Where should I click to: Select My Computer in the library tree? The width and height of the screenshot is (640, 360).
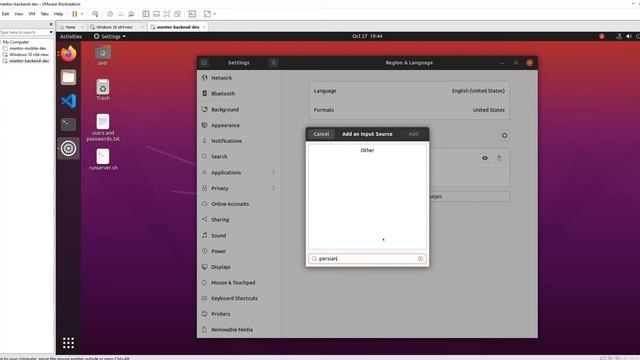pos(16,42)
